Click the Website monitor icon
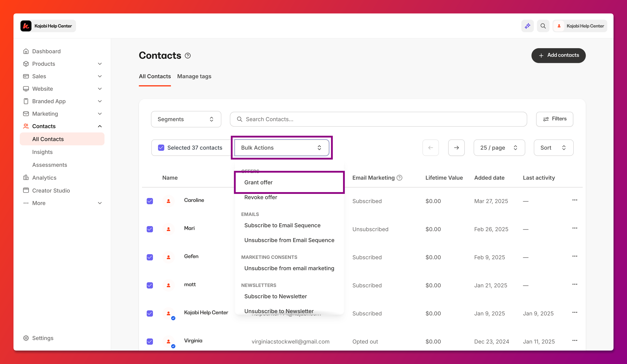The width and height of the screenshot is (627, 364). [26, 89]
